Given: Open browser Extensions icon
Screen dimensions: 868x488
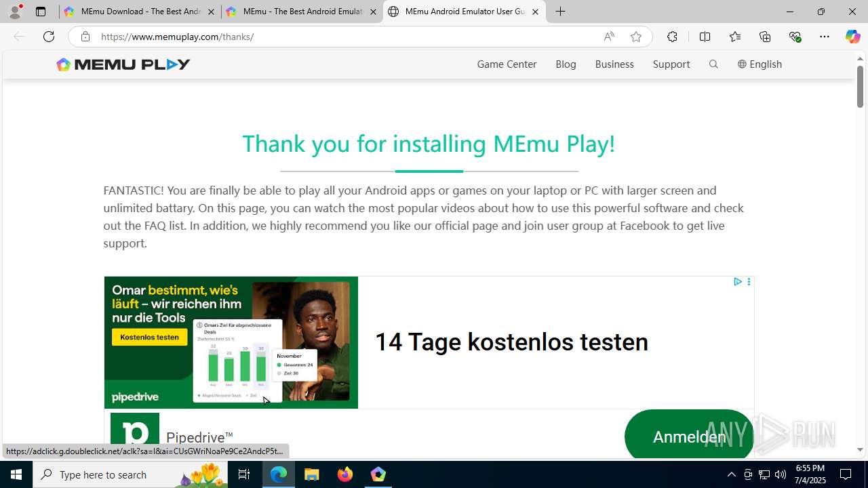Looking at the screenshot, I should tap(672, 37).
